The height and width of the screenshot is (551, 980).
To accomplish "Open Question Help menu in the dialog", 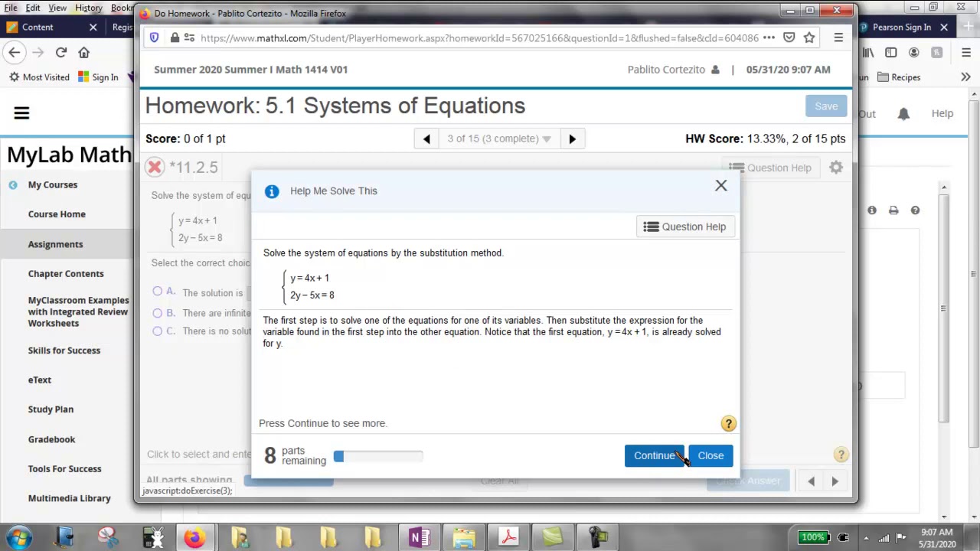I will [x=685, y=227].
